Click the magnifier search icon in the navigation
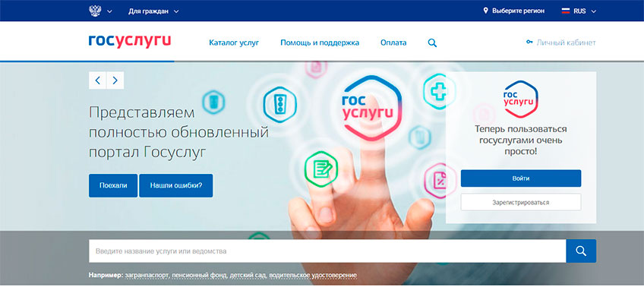Image resolution: width=644 pixels, height=306 pixels. pyautogui.click(x=432, y=43)
